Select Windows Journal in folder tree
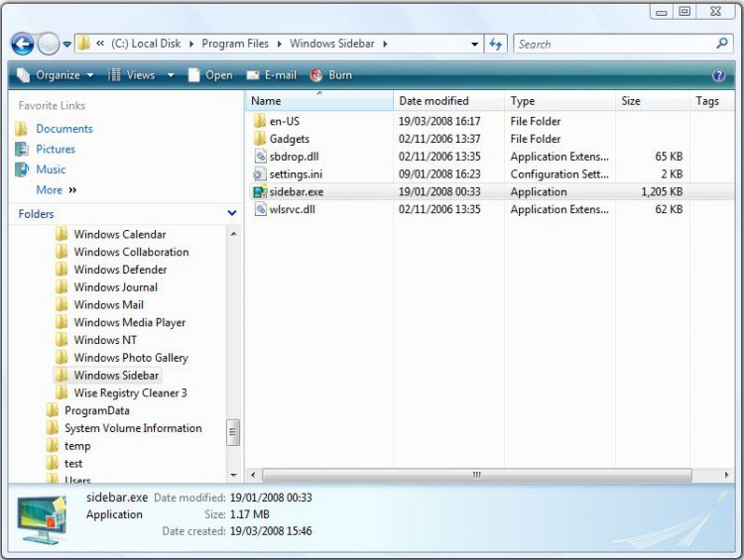This screenshot has height=560, width=744. coord(116,286)
